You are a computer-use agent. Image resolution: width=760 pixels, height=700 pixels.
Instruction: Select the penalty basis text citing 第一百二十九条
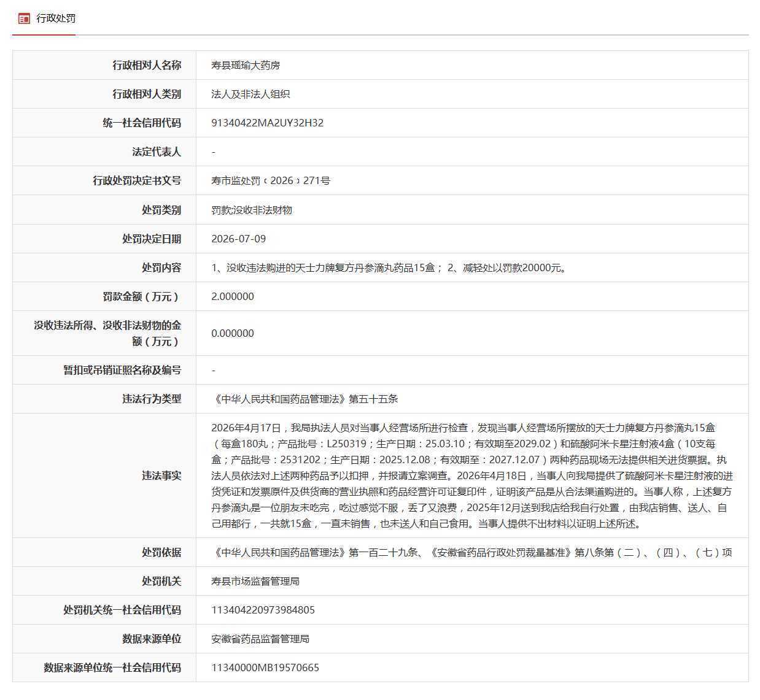(x=471, y=552)
